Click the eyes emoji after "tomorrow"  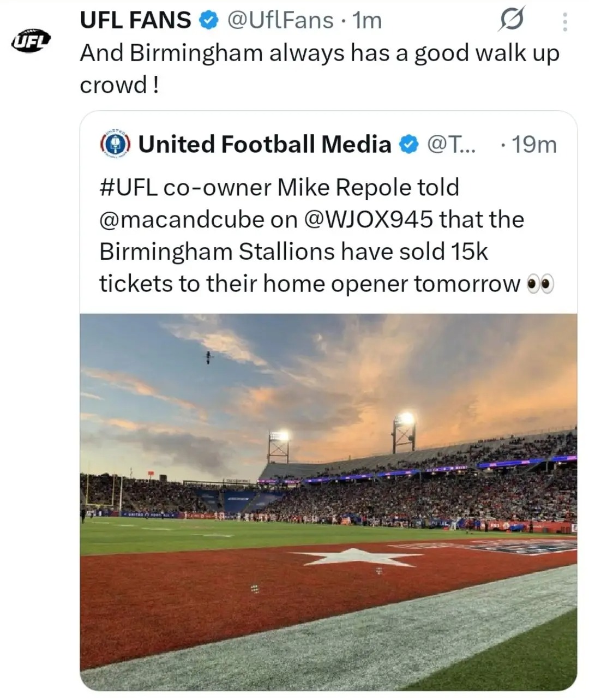point(540,284)
